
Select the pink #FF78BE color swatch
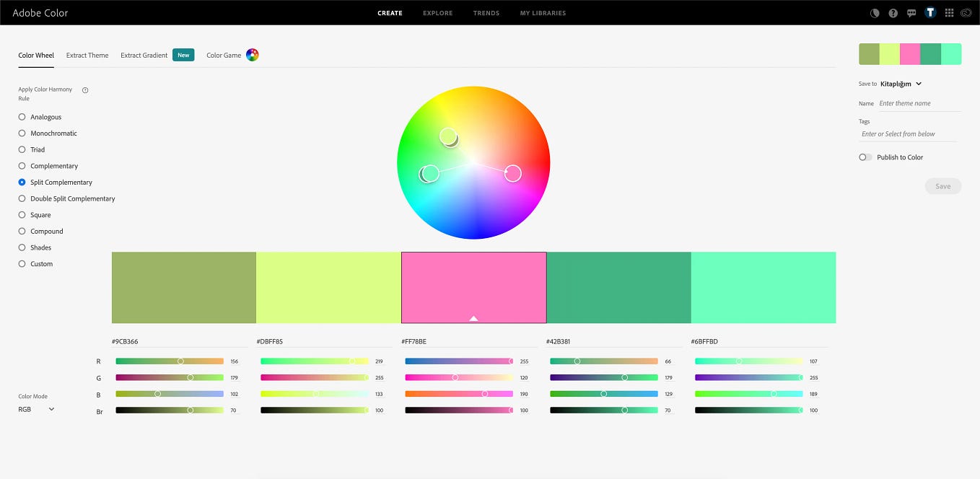click(x=473, y=287)
